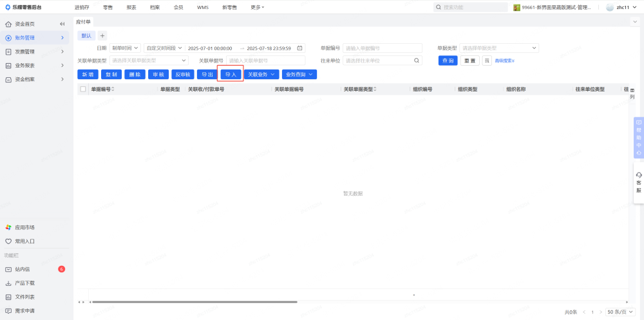Open the 报表 top menu
The width and height of the screenshot is (644, 320).
[x=131, y=7]
